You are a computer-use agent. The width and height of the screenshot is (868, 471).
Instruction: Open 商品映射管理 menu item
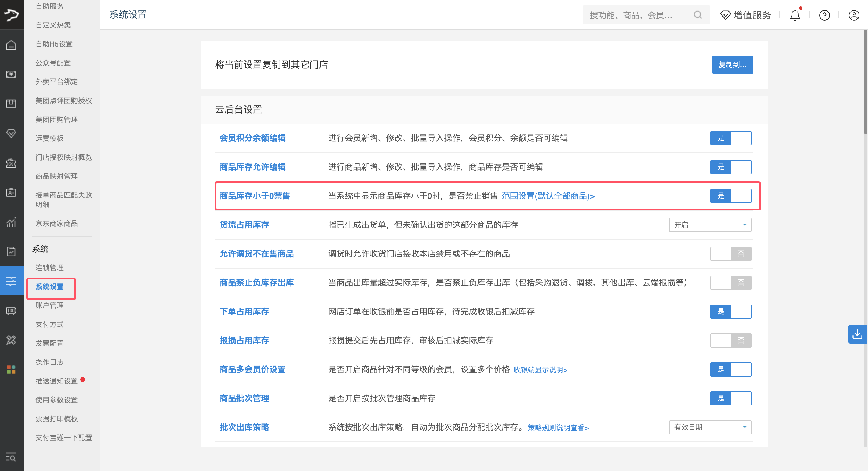[x=57, y=176]
